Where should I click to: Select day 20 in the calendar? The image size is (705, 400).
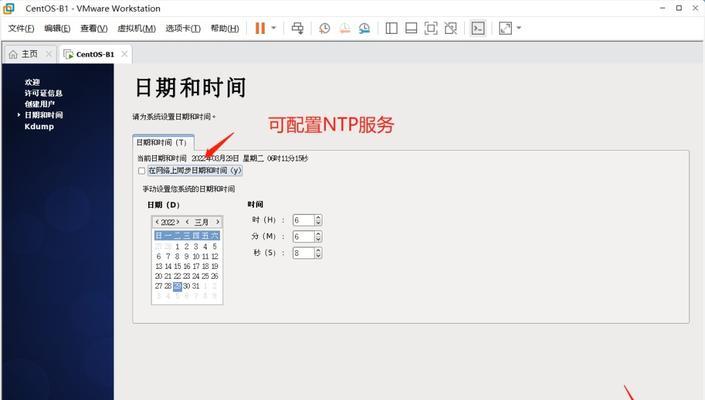pyautogui.click(x=159, y=276)
